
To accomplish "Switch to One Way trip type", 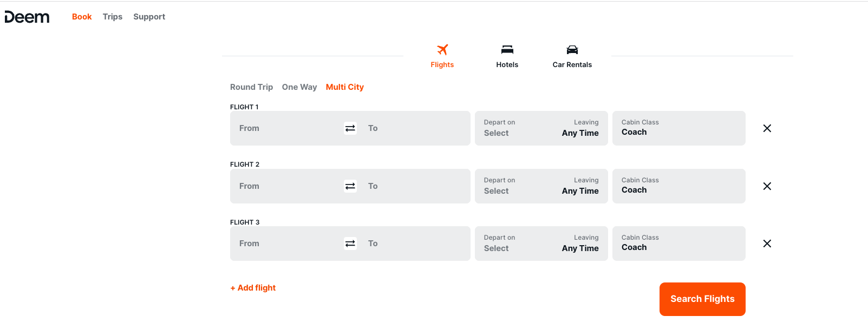I will [x=299, y=87].
